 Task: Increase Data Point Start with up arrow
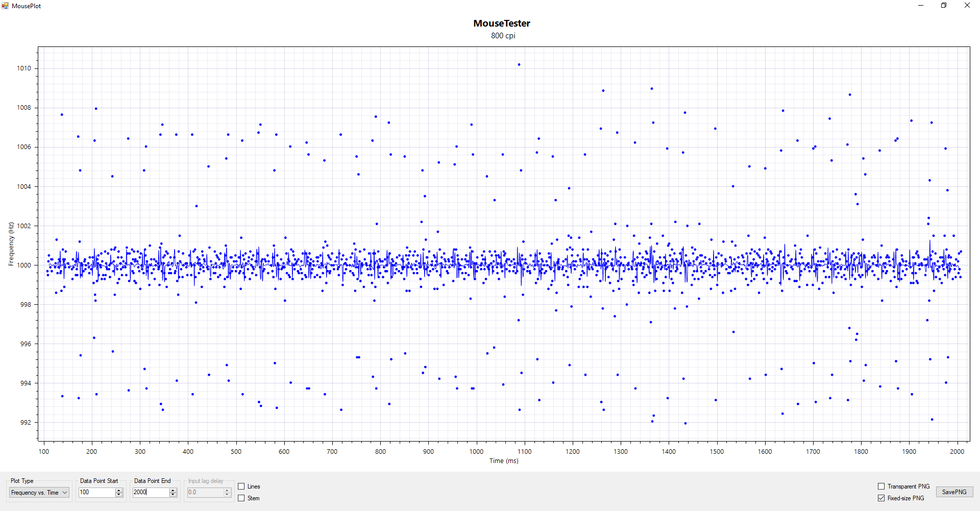(119, 490)
